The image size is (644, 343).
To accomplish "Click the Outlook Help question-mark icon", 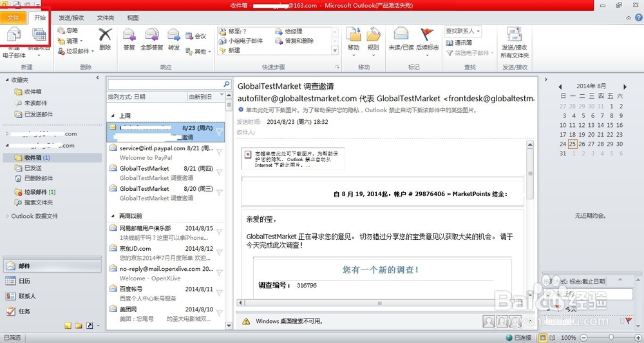I will (x=639, y=17).
